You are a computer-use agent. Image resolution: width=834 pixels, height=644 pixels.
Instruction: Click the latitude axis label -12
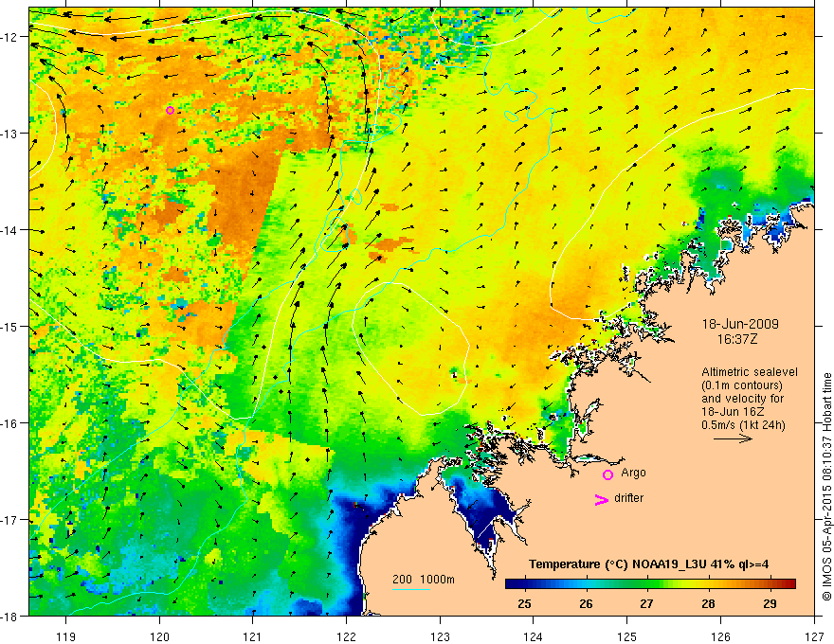pos(10,37)
